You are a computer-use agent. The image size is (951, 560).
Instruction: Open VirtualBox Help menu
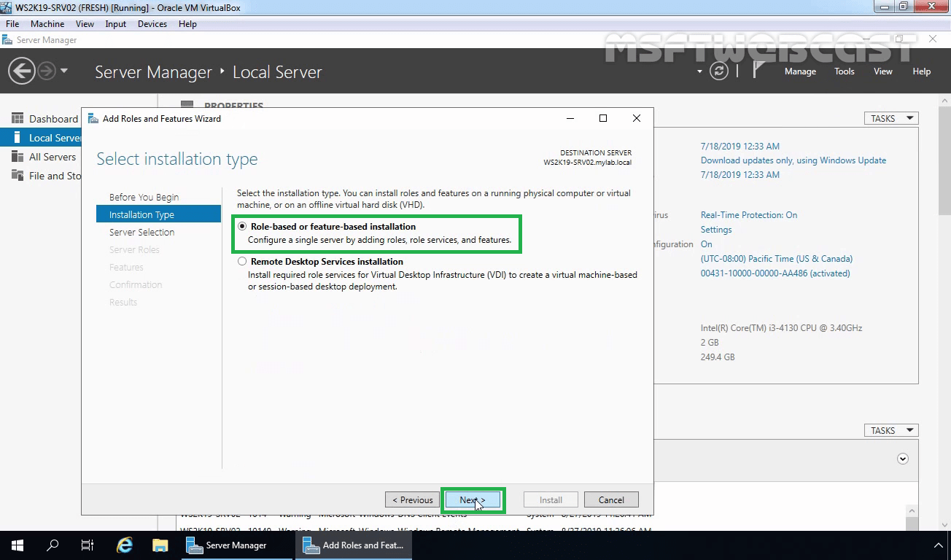coord(187,24)
